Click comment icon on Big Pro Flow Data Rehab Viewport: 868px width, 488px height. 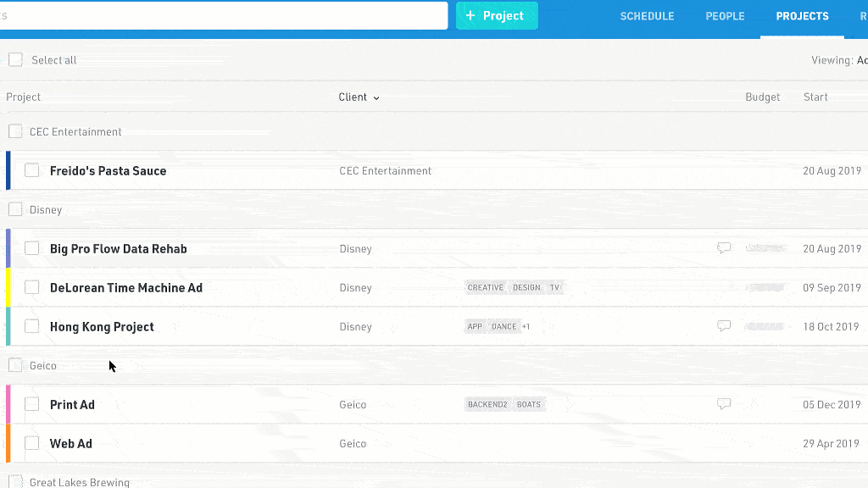(x=724, y=248)
